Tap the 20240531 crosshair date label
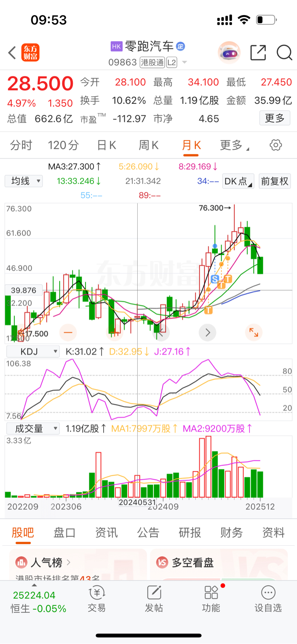The height and width of the screenshot is (644, 297). 137,502
